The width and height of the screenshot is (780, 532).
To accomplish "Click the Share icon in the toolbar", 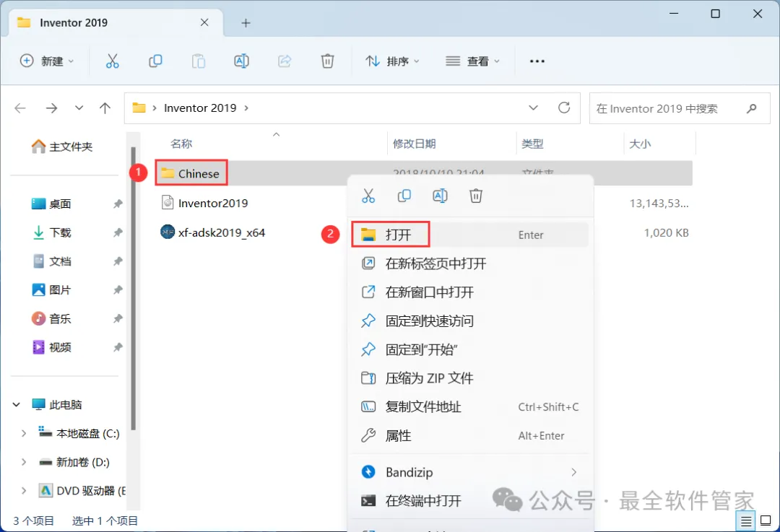I will [285, 61].
